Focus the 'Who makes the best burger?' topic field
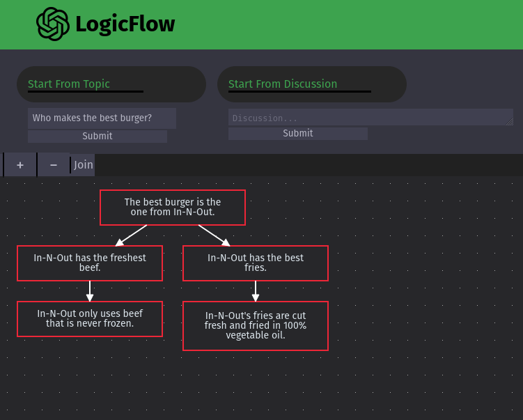This screenshot has height=420, width=523. pyautogui.click(x=102, y=118)
